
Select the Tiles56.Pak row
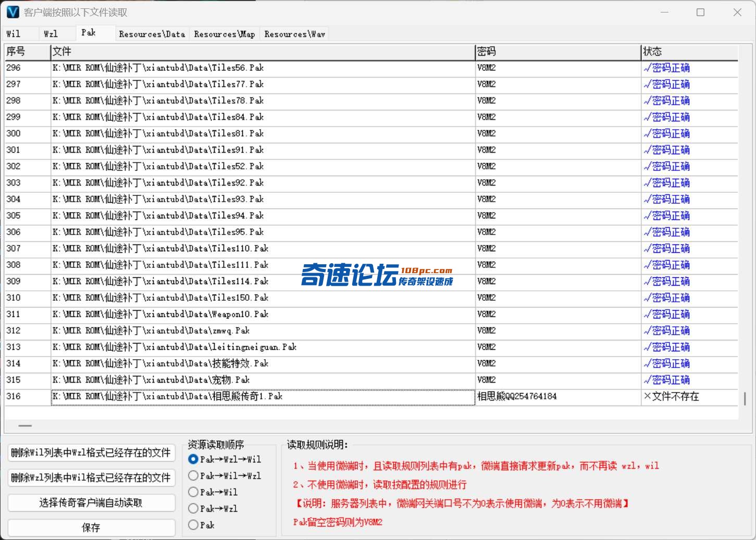[x=263, y=68]
